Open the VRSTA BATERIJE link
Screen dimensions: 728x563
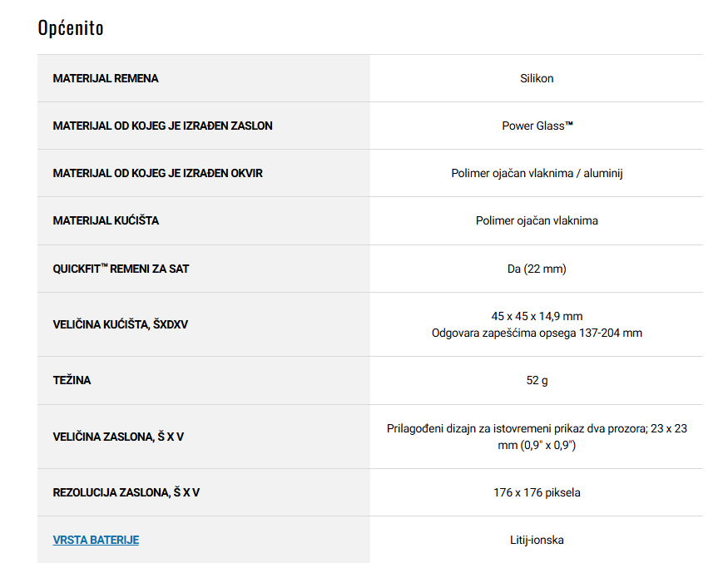(x=96, y=540)
